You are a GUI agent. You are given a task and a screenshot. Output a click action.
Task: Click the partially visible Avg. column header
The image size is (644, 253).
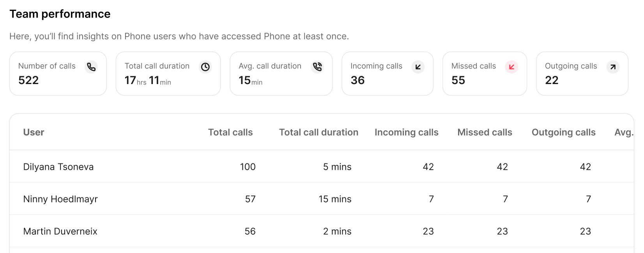tap(623, 132)
